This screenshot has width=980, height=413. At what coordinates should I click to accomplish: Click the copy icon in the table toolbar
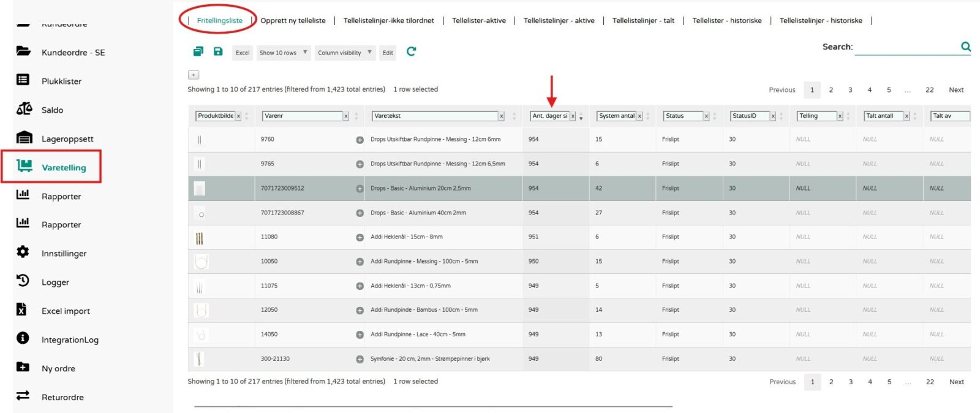pyautogui.click(x=198, y=51)
